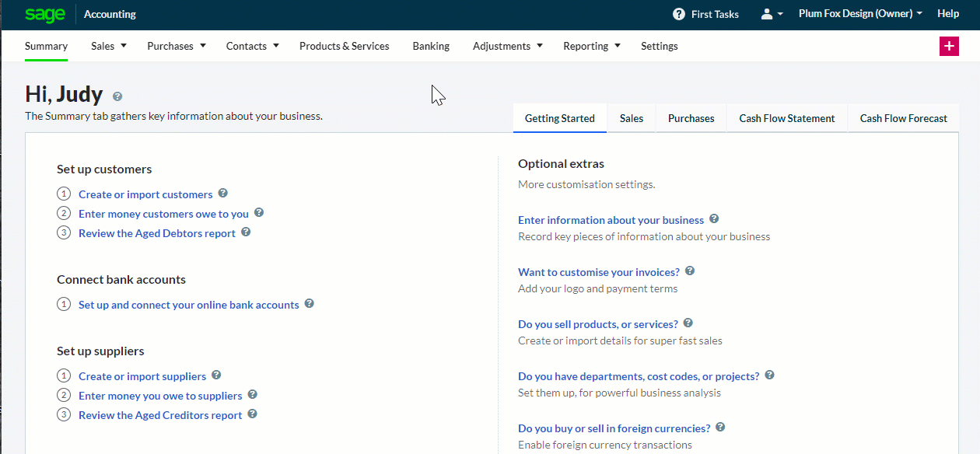The width and height of the screenshot is (980, 454).
Task: Click help icon beside Hi, Judy heading
Action: [117, 96]
